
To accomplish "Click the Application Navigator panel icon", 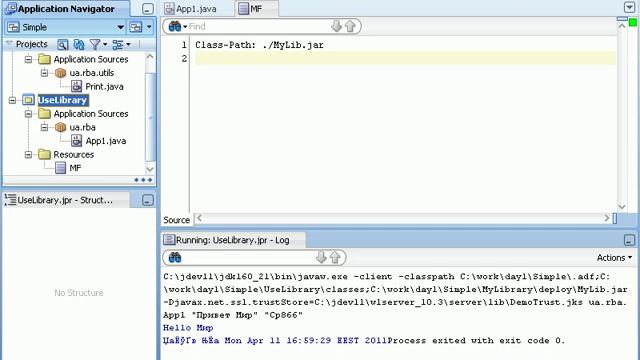I will [11, 9].
